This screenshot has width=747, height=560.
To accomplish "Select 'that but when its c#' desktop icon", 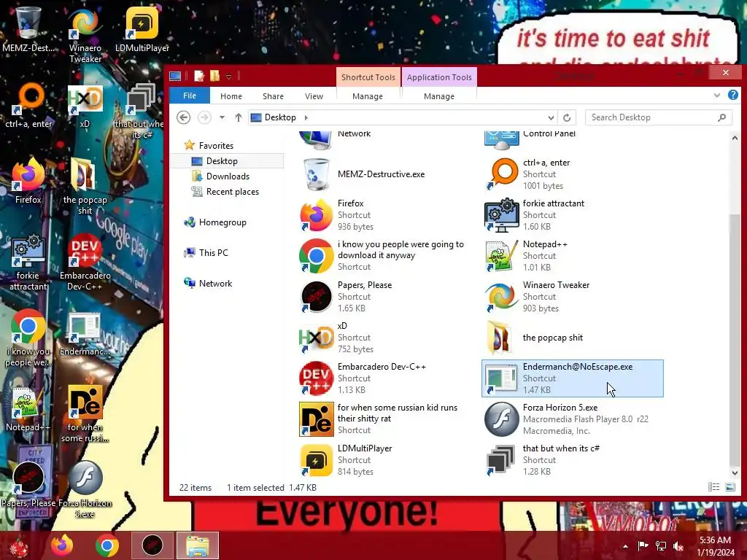I will coord(142,111).
